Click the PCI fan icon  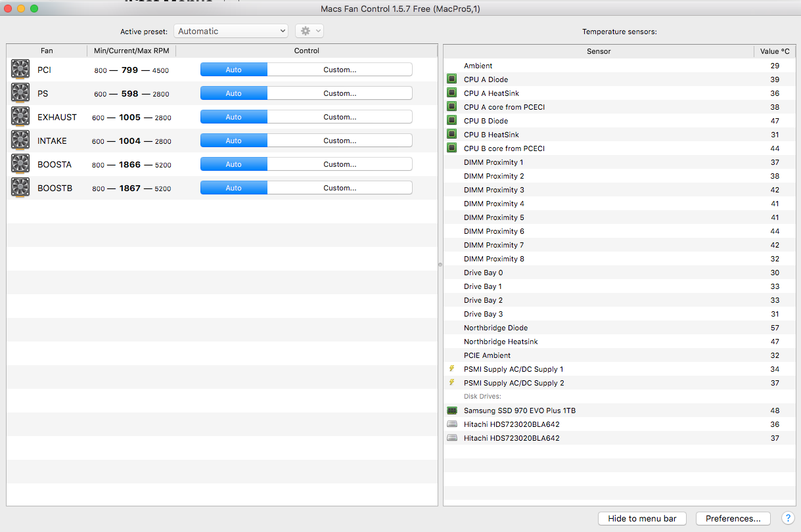tap(20, 70)
